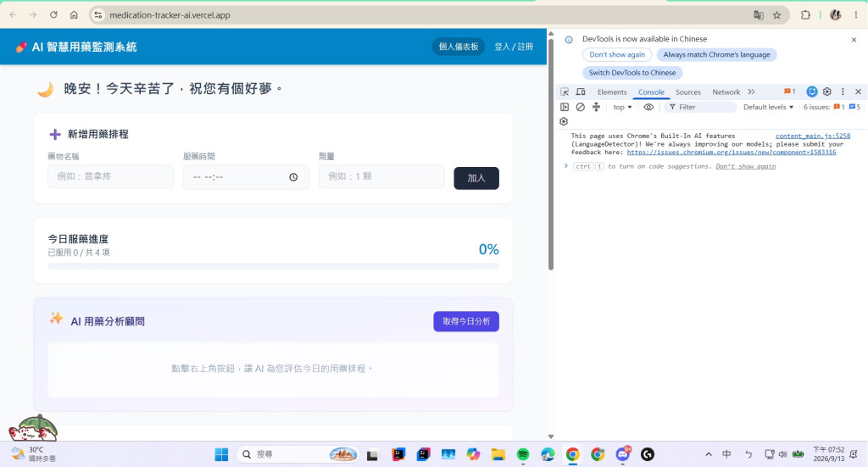Go back in browser history
This screenshot has height=467, width=868.
(14, 15)
